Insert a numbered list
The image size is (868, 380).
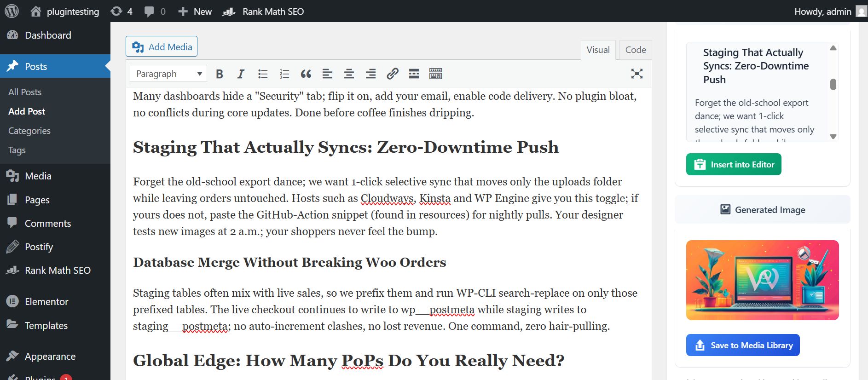tap(284, 74)
